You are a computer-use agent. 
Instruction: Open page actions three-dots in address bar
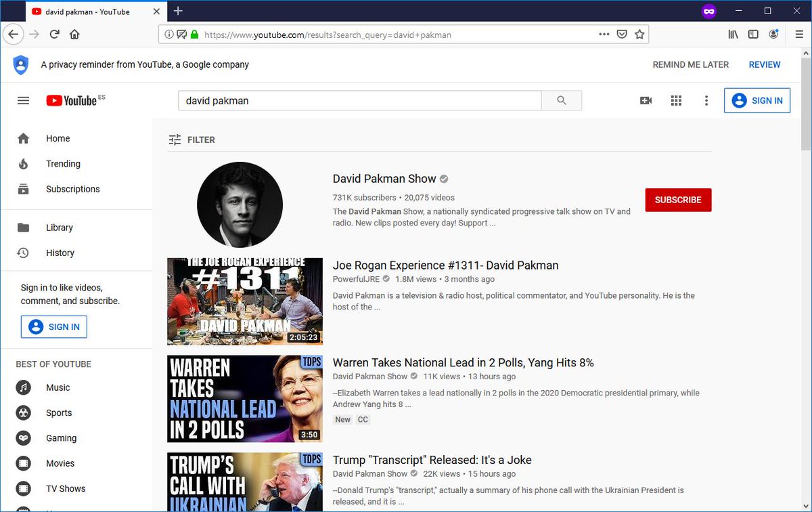(604, 35)
